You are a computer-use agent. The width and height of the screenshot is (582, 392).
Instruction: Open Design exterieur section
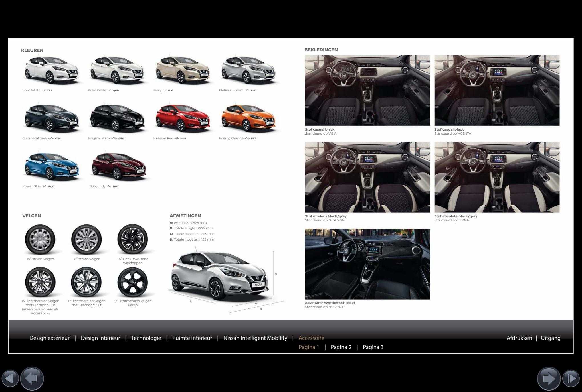(49, 338)
